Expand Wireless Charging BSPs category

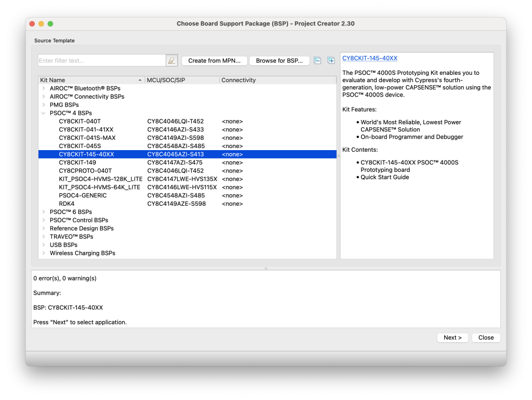pyautogui.click(x=44, y=253)
